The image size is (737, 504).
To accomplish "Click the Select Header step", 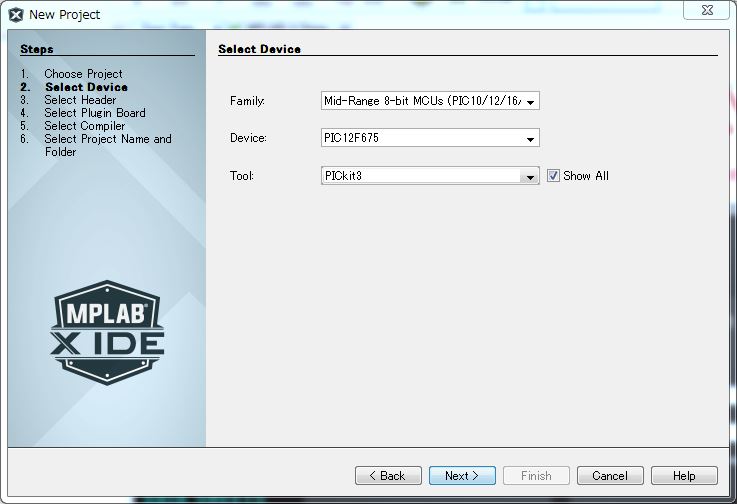I will (x=80, y=100).
